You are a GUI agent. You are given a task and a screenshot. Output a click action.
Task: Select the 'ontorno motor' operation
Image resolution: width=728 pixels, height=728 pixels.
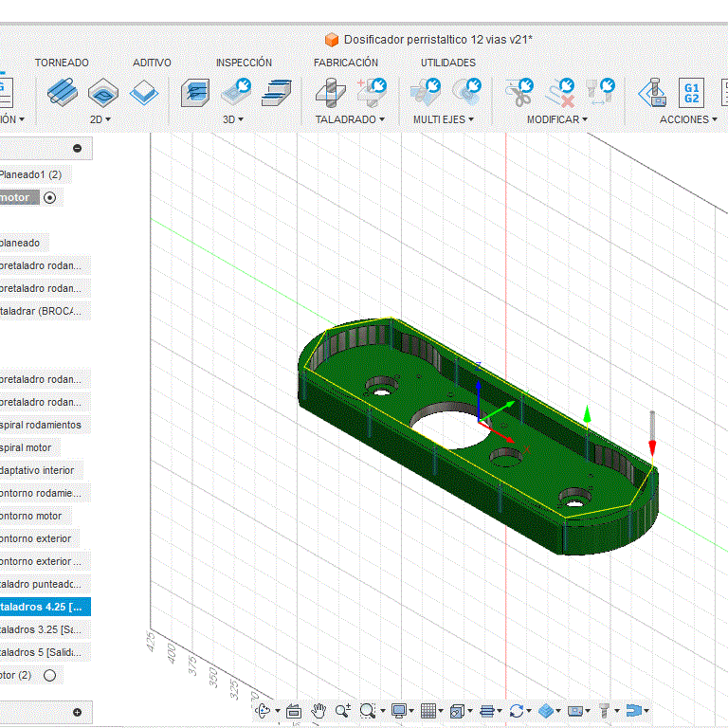pyautogui.click(x=30, y=516)
